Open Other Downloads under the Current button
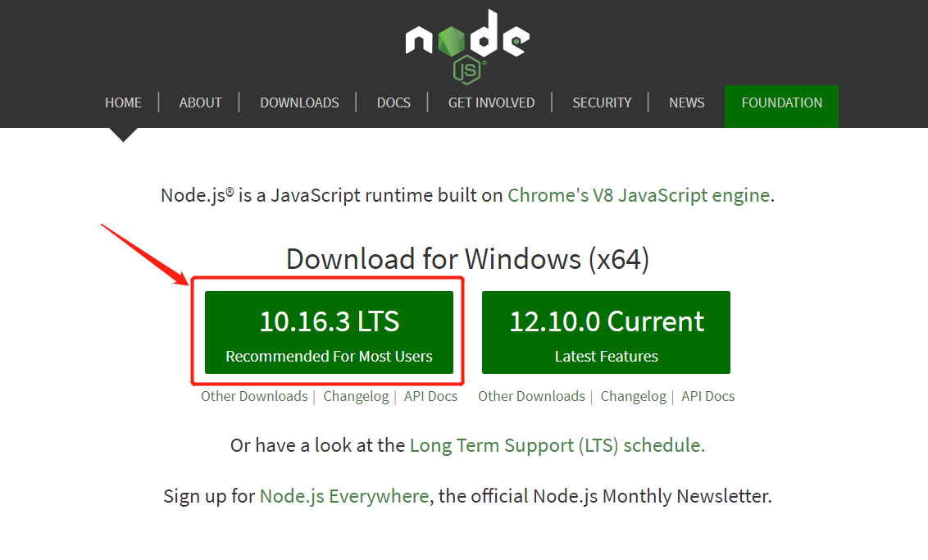The width and height of the screenshot is (928, 560). (x=531, y=396)
